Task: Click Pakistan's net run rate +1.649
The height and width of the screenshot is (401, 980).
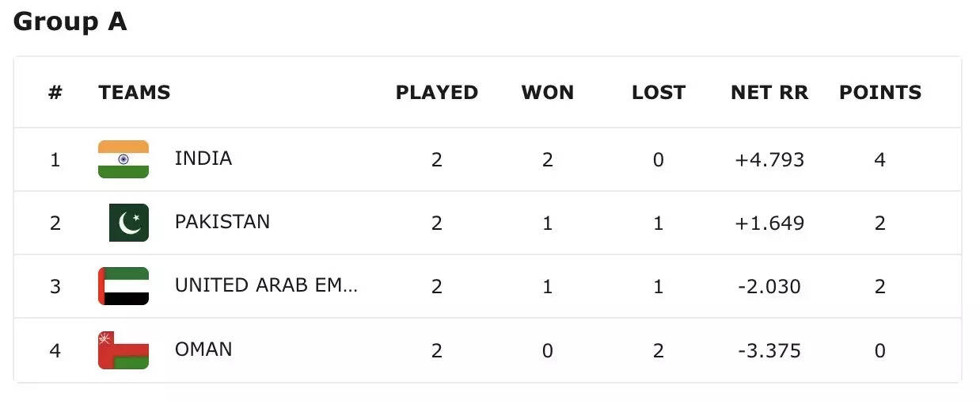Action: (769, 223)
